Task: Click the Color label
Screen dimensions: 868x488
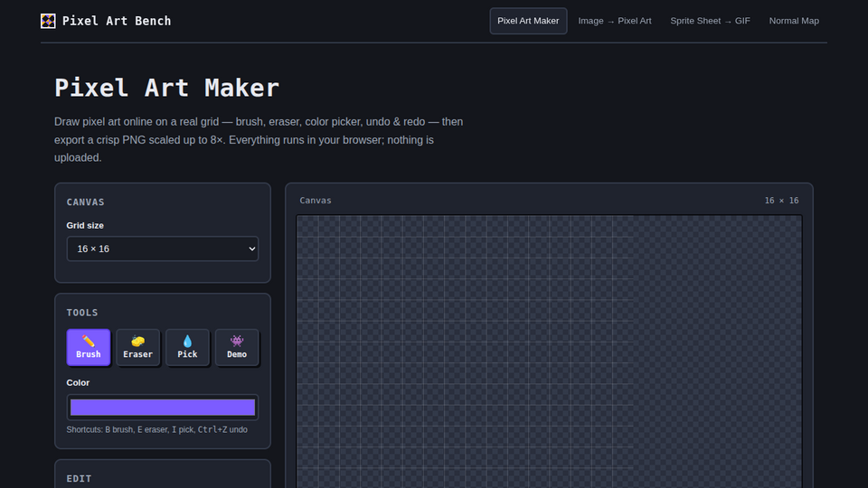Action: click(78, 383)
